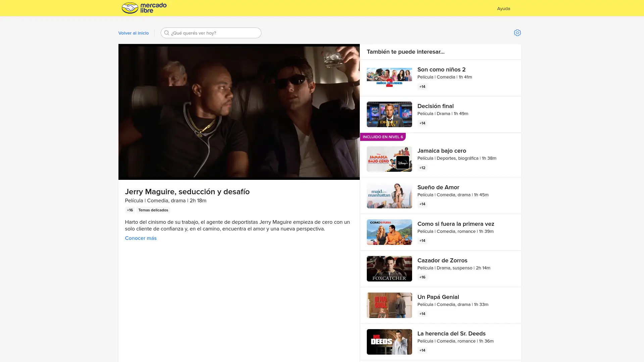Select Como si fuera la primera vez title
Screen dimensions: 644x362
456,224
